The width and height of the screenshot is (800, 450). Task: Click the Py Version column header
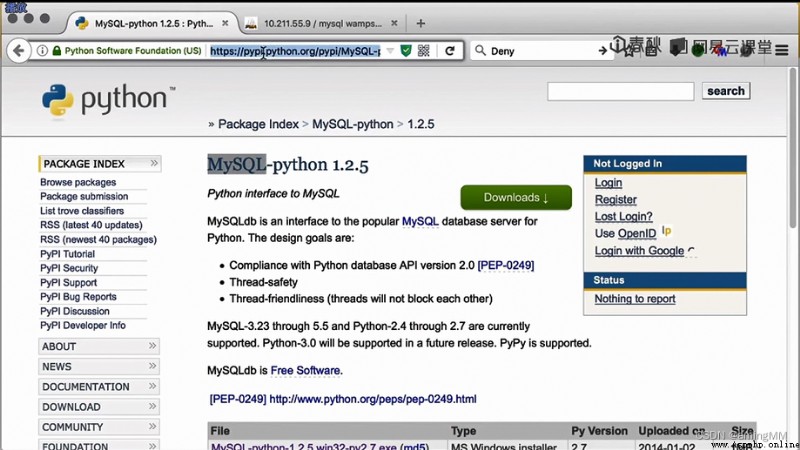pyautogui.click(x=599, y=431)
